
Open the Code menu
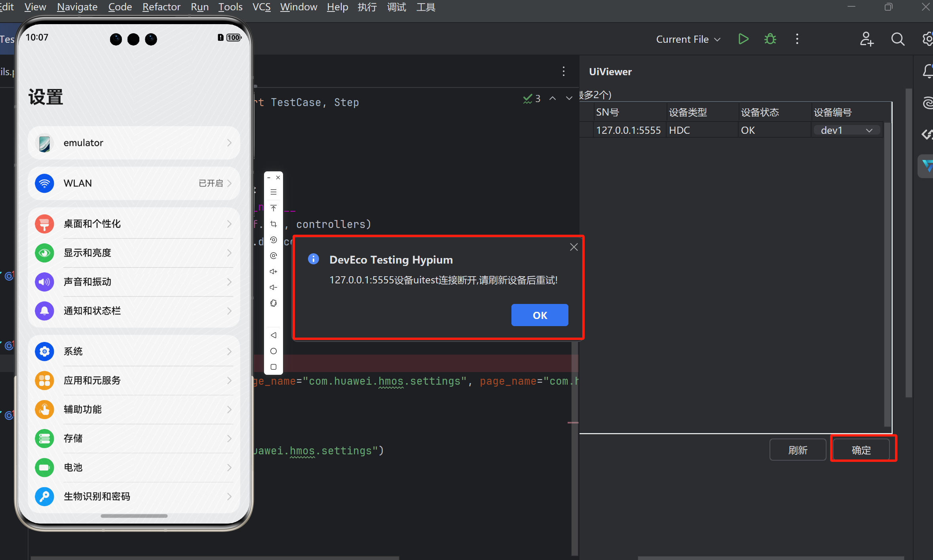pos(120,7)
